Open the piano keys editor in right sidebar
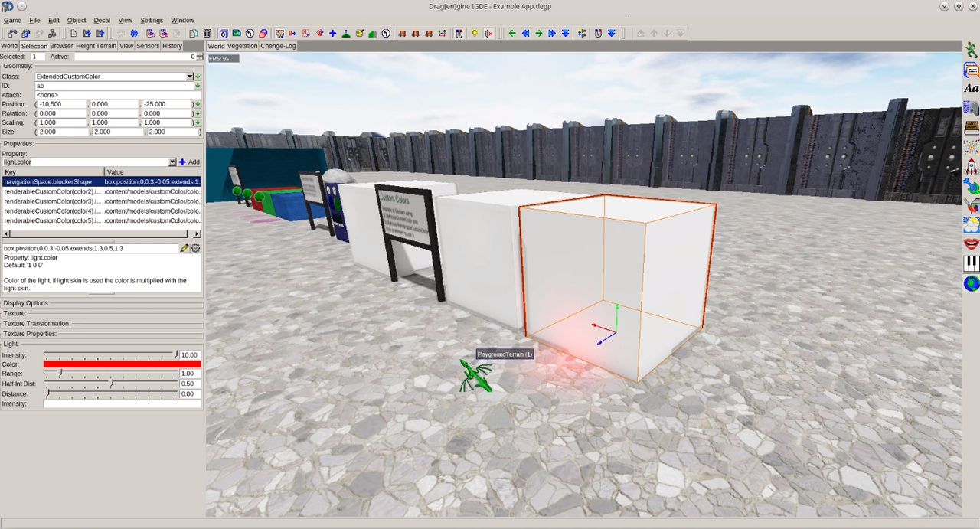This screenshot has width=980, height=529. point(971,263)
